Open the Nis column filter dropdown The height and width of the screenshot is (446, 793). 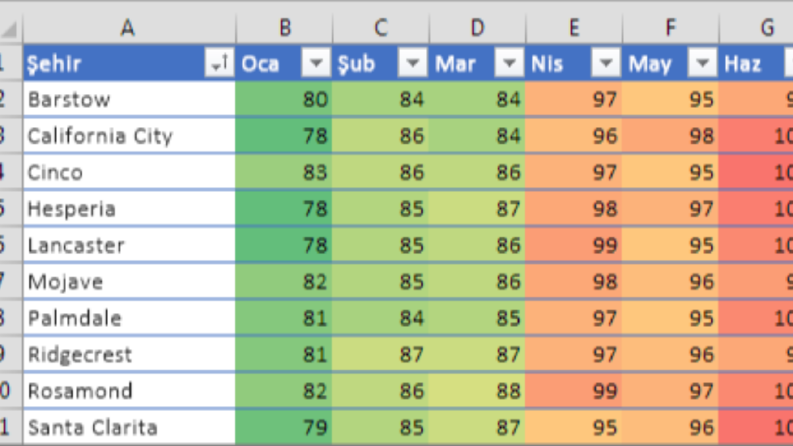coord(606,63)
